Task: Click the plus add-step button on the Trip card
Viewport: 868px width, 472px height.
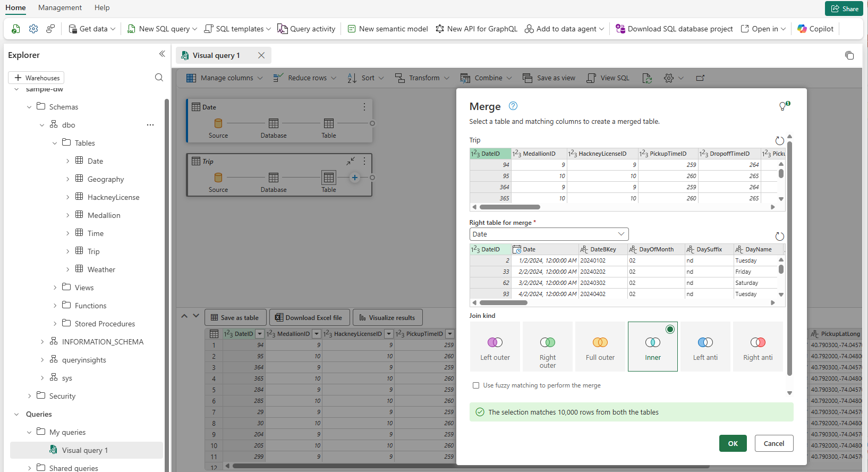Action: pyautogui.click(x=355, y=178)
